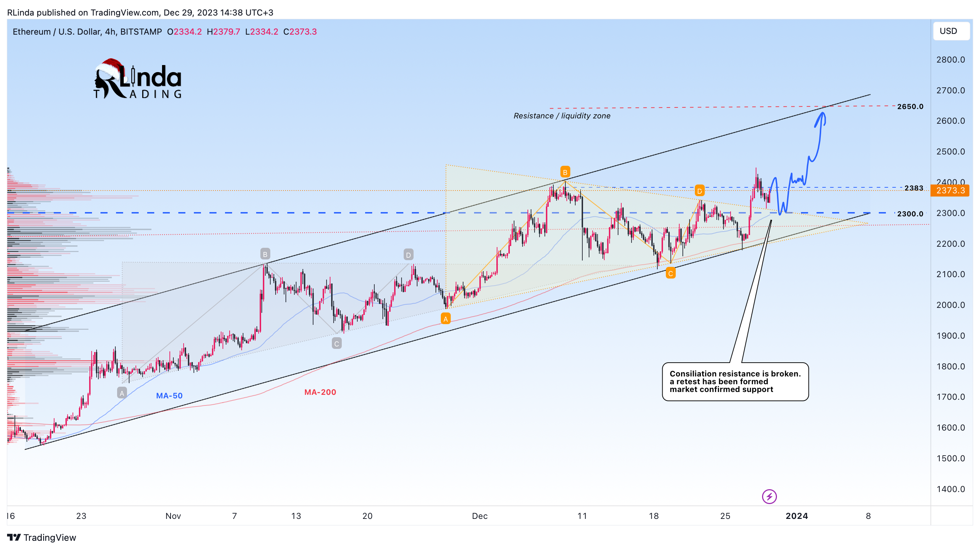
Task: Click the 2650.0 resistance level label
Action: (910, 106)
